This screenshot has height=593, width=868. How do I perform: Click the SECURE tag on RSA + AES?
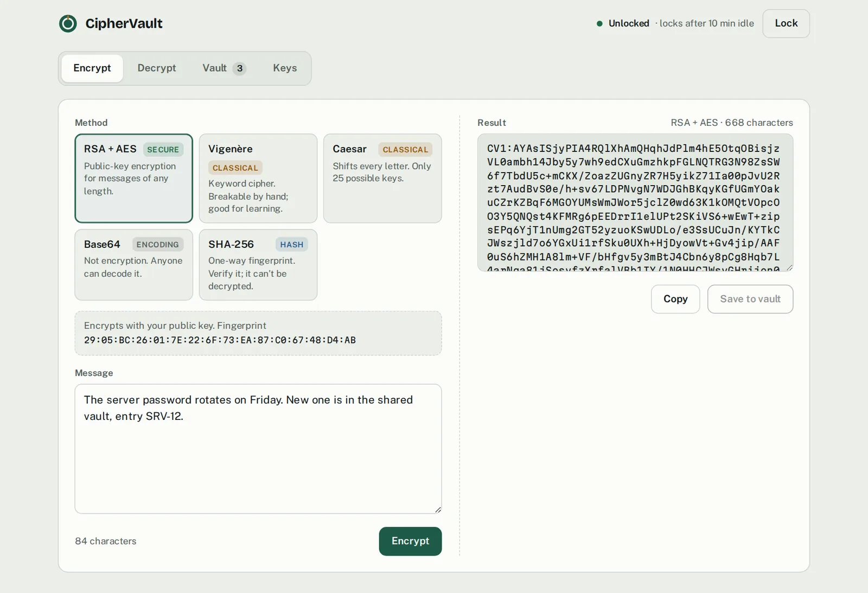coord(163,149)
